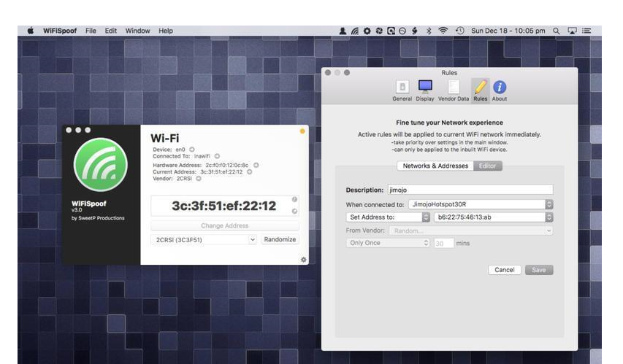This screenshot has width=623, height=364.
Task: Open the About info pane
Action: coord(500,90)
